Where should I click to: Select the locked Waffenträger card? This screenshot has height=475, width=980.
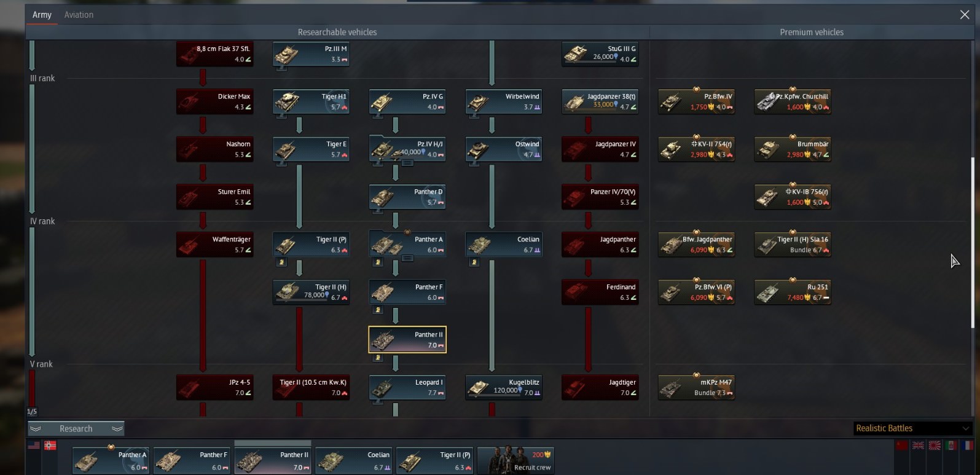(214, 245)
